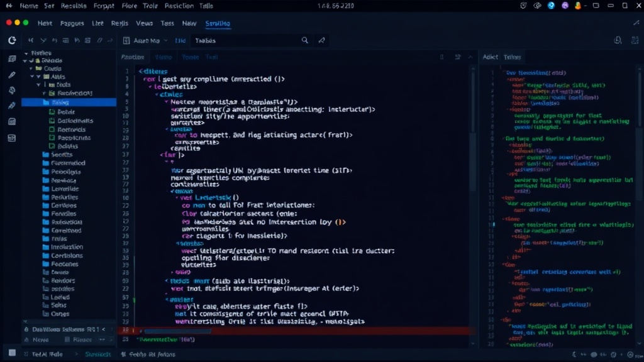
Task: Click the square stop icon in the bottom-left corner
Action: [13, 353]
